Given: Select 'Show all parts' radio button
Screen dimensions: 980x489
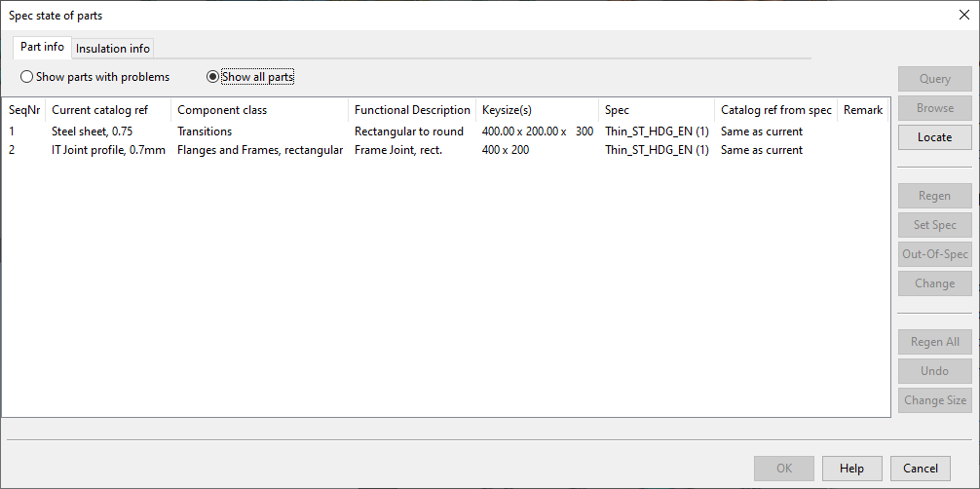Looking at the screenshot, I should (x=212, y=77).
